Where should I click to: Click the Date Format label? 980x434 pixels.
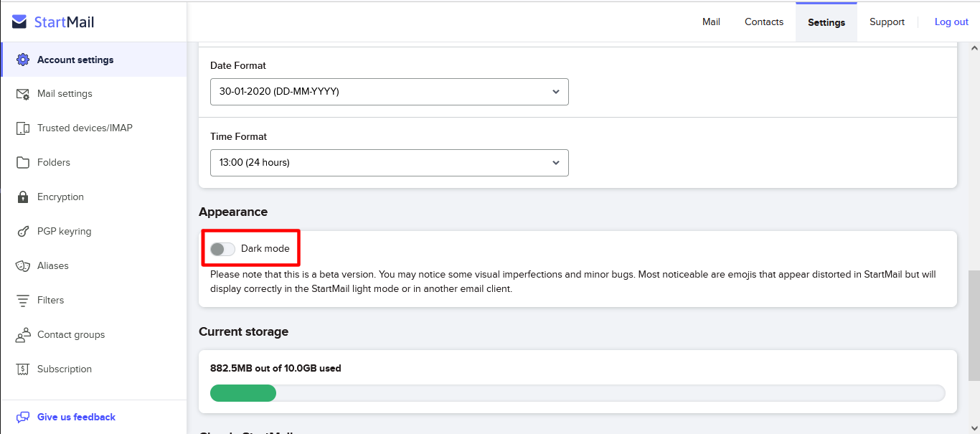(238, 65)
